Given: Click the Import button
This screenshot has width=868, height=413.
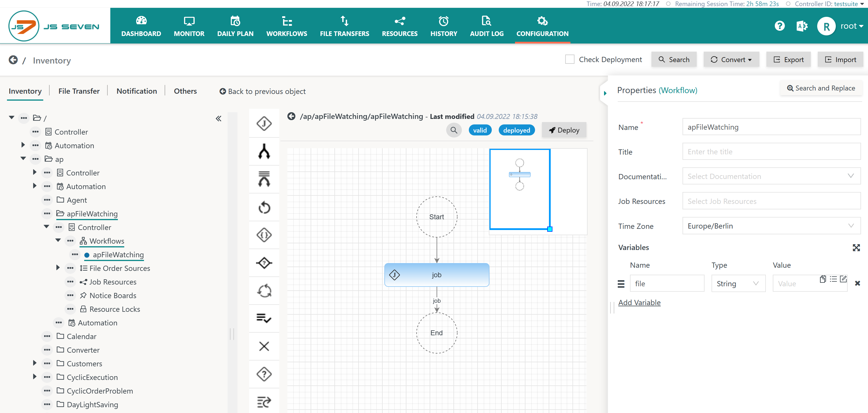Looking at the screenshot, I should pyautogui.click(x=840, y=59).
